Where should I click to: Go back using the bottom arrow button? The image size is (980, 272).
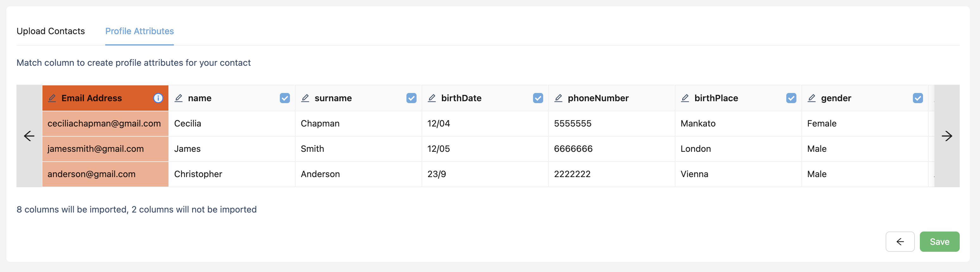coord(900,242)
